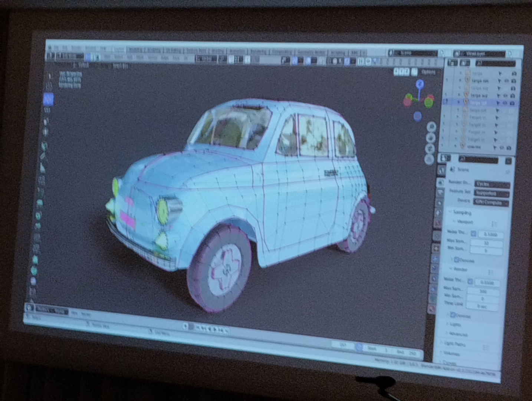
Task: Click Viewport Noise Threshold value 0.1000
Action: point(491,235)
